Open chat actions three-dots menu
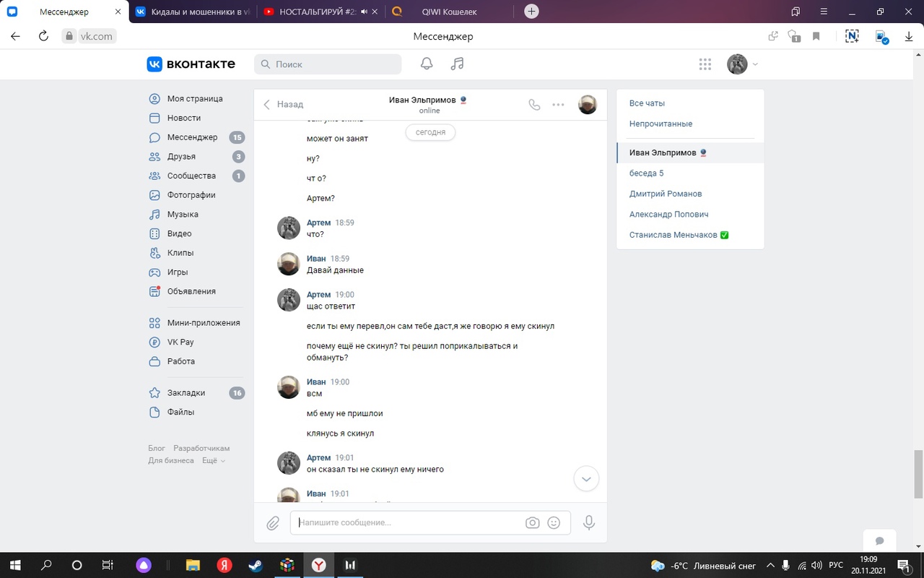924x578 pixels. click(x=558, y=104)
